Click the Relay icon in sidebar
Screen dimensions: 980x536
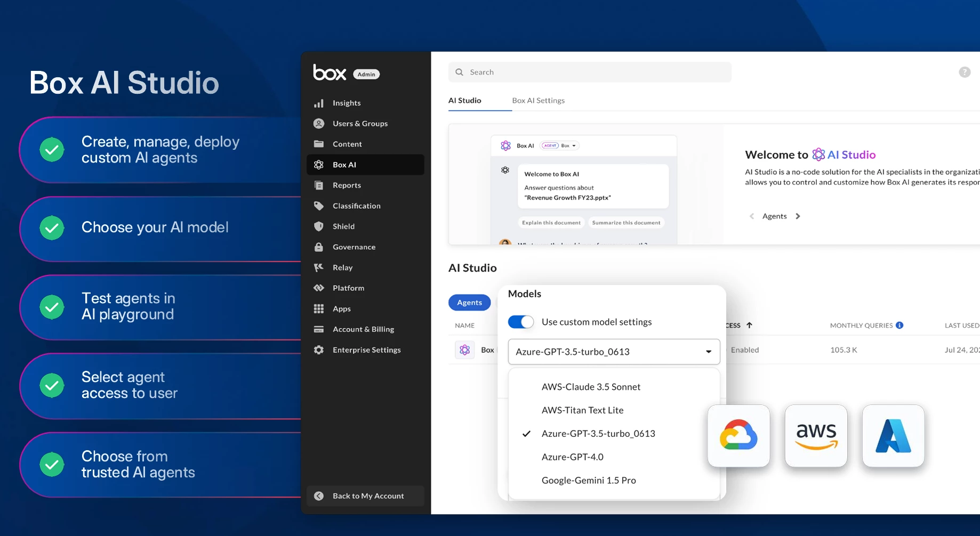pos(319,267)
